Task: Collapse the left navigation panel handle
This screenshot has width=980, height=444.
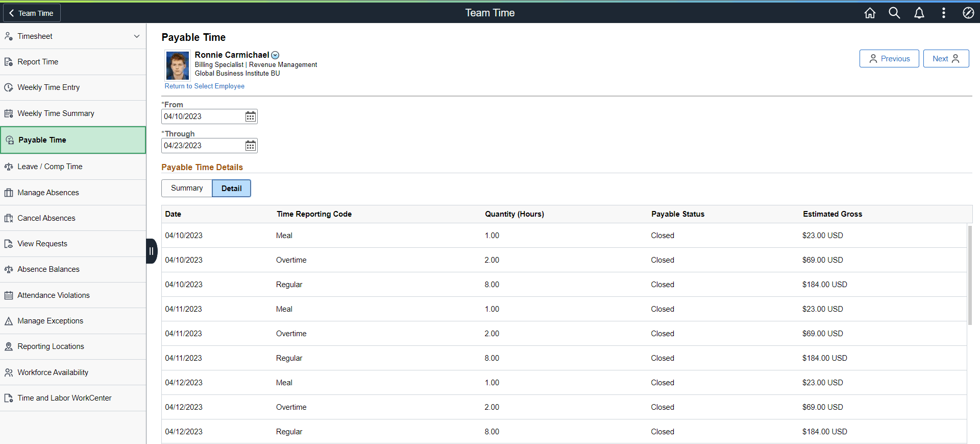Action: [x=151, y=251]
